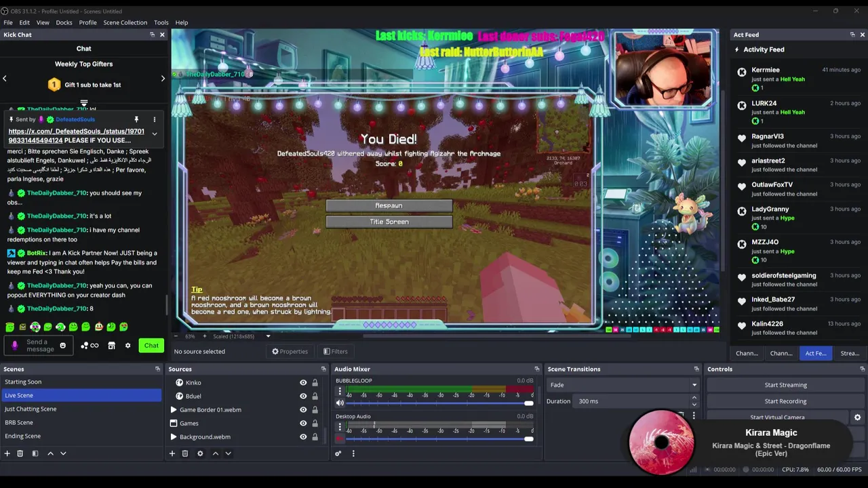Open the shop icon below chat

[x=111, y=346]
